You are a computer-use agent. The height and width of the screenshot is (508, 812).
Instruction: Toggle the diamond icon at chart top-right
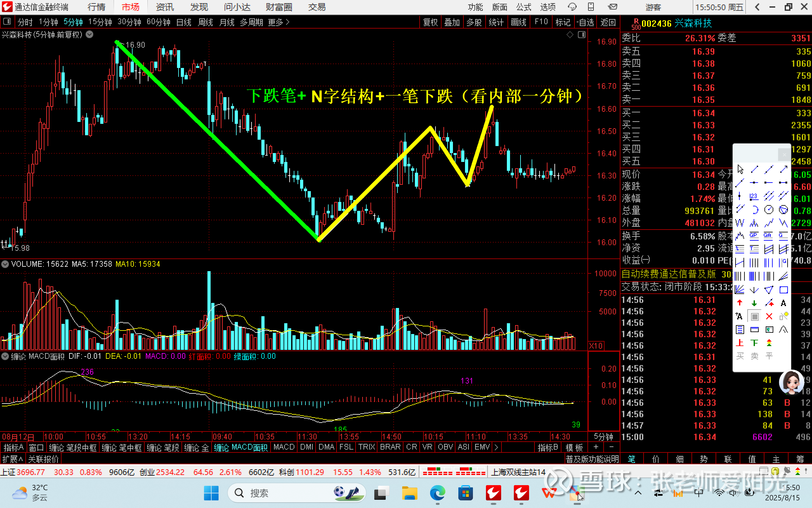coord(570,35)
